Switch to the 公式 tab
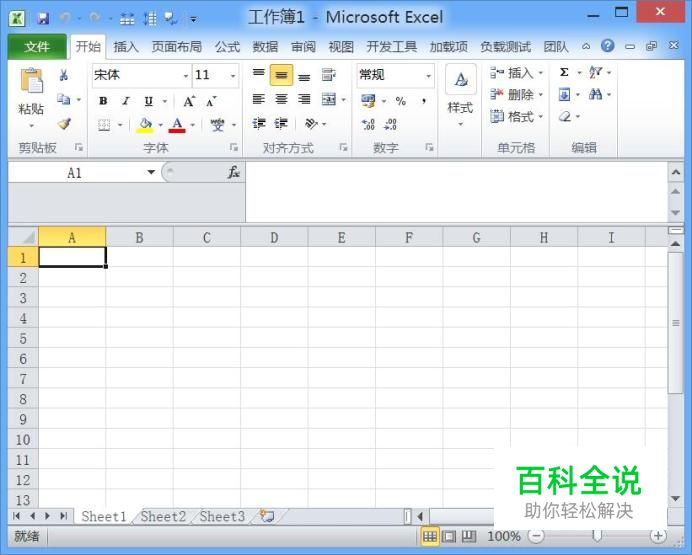 tap(228, 46)
